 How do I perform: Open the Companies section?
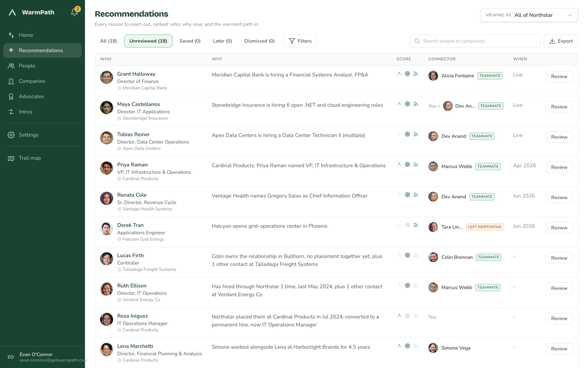coord(42,81)
